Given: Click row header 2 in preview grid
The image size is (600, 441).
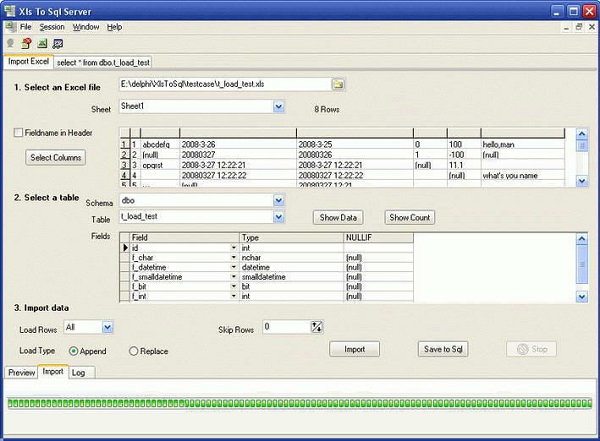Looking at the screenshot, I should pos(124,155).
